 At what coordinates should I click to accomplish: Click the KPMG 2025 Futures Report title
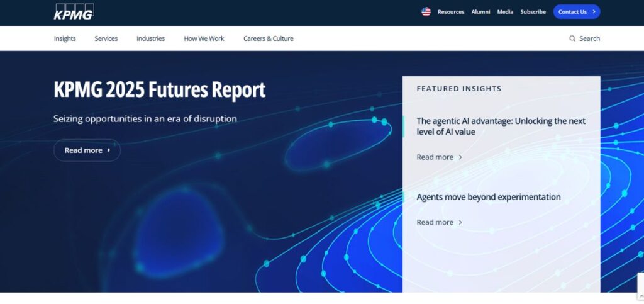coord(160,90)
